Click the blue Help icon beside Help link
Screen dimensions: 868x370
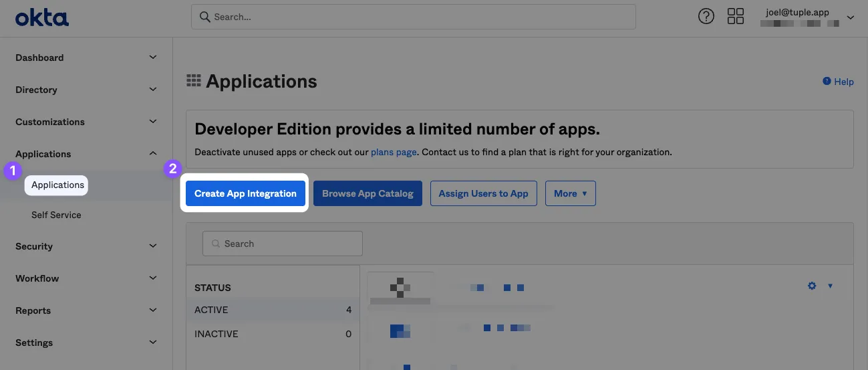tap(827, 81)
